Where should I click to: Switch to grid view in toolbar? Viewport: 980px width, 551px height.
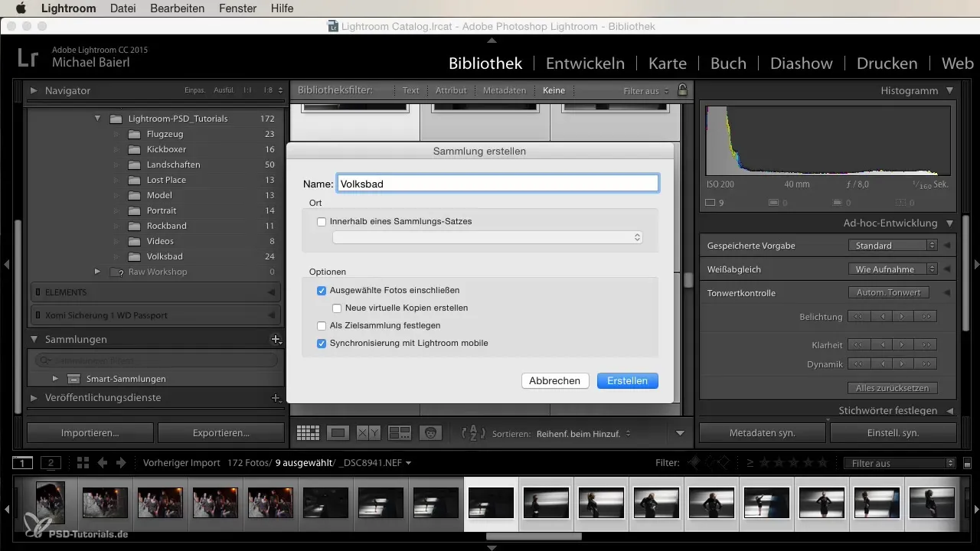[308, 433]
